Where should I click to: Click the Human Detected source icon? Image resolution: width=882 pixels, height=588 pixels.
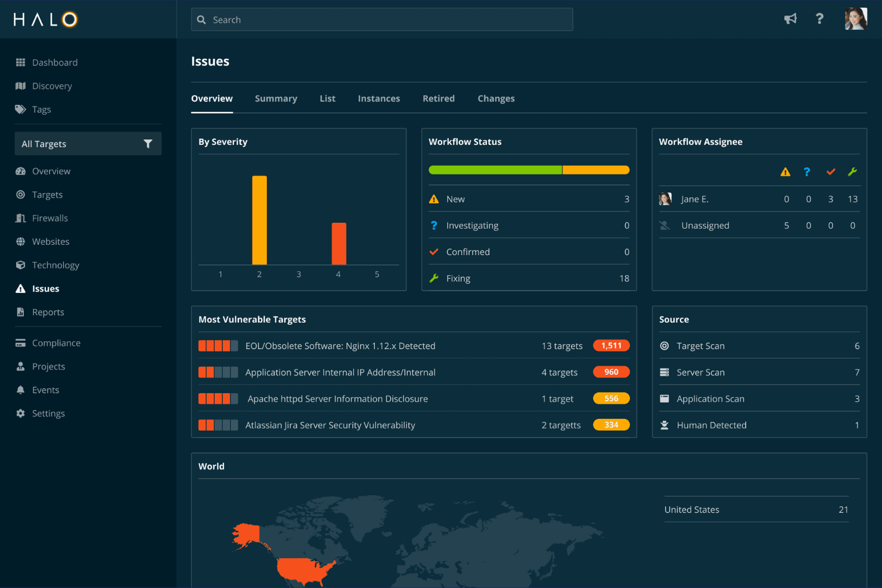tap(664, 425)
